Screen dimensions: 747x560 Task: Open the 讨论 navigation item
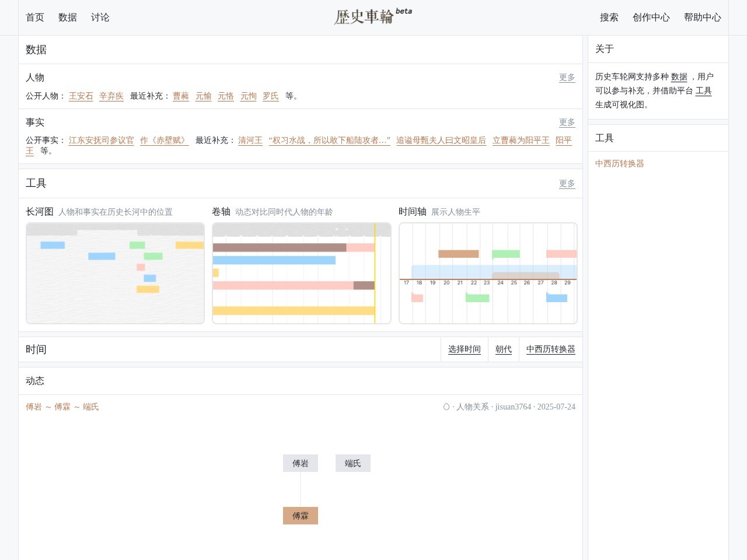coord(100,17)
